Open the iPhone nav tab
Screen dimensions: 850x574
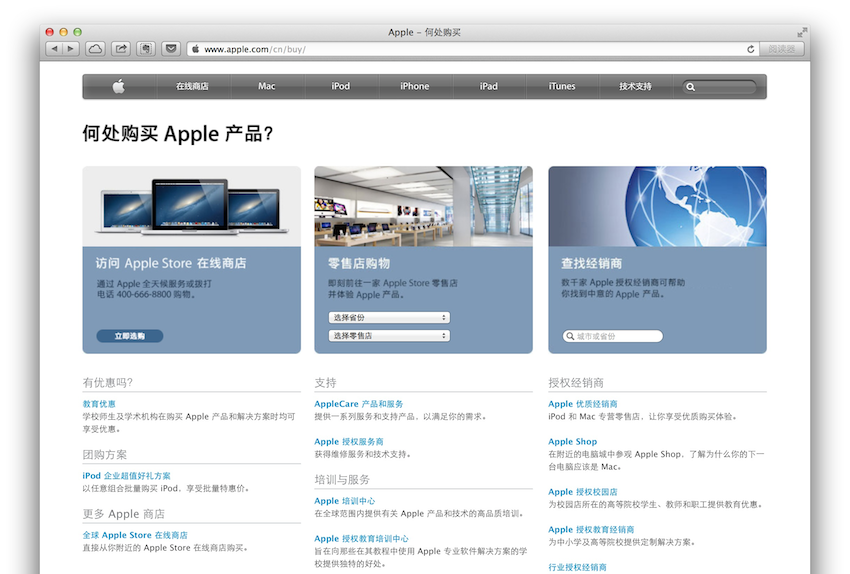point(415,86)
